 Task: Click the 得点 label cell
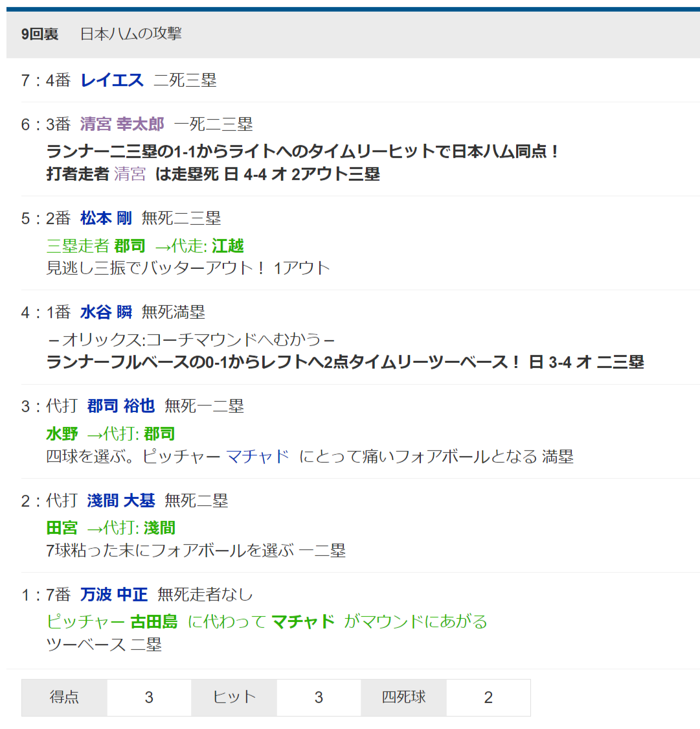click(x=64, y=697)
